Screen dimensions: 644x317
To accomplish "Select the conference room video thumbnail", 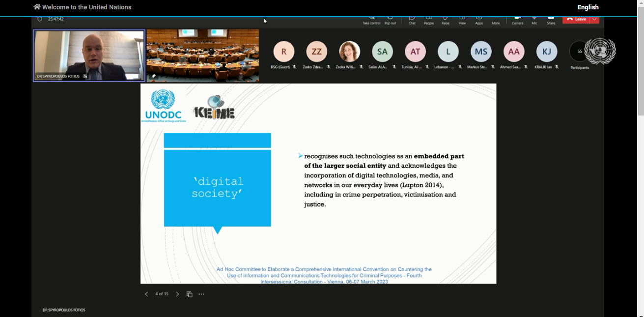I will [202, 55].
